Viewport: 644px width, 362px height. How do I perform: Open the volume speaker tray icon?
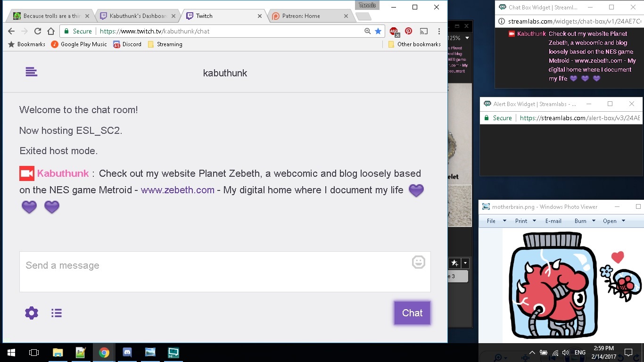tap(565, 353)
